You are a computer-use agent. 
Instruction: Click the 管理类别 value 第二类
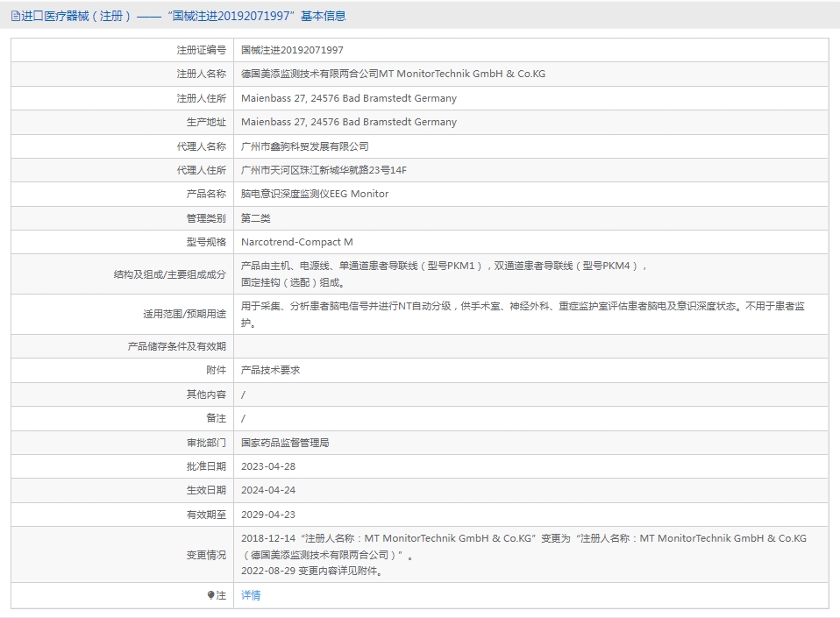(256, 218)
